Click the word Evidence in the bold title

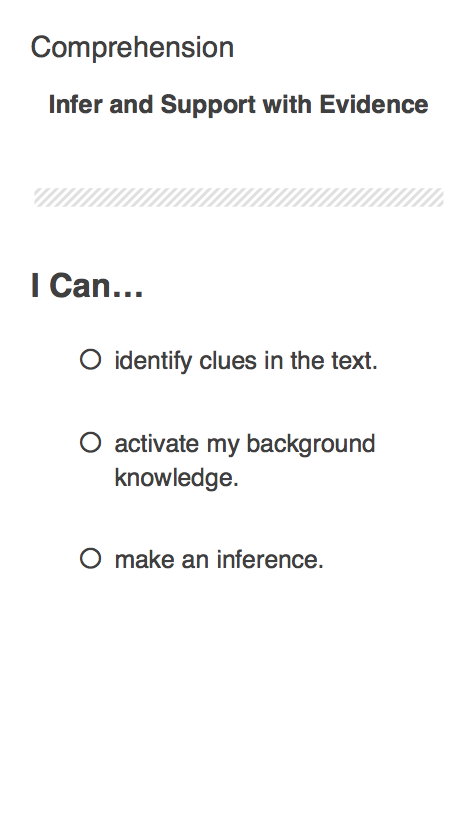point(374,104)
